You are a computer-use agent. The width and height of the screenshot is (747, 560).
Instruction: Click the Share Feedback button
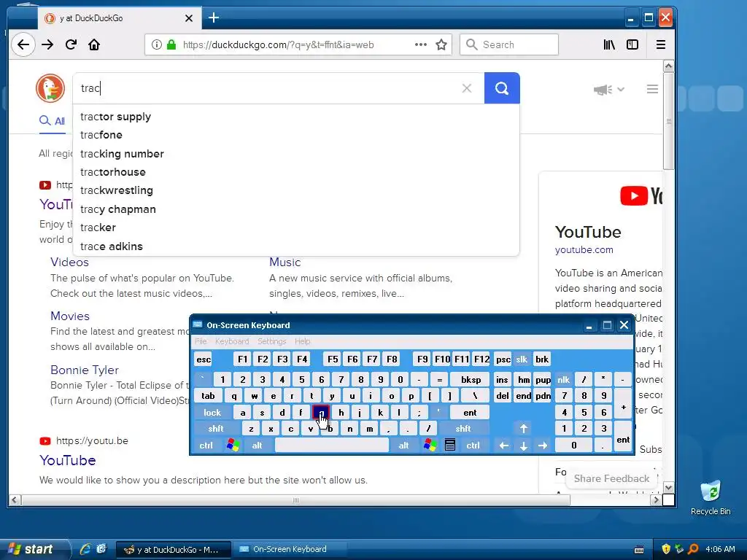tap(611, 478)
